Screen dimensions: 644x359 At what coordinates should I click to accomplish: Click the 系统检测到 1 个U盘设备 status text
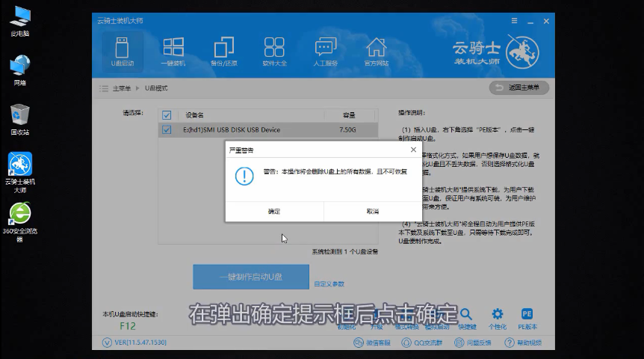345,251
